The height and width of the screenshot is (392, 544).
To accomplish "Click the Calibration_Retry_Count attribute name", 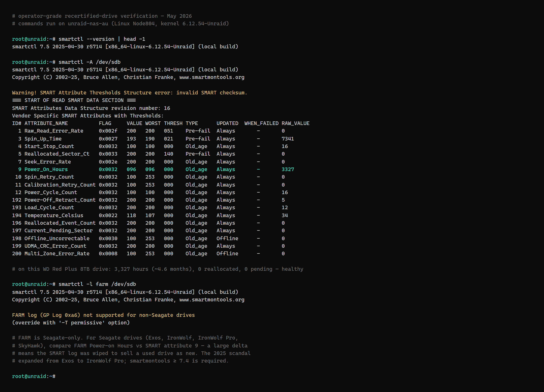I will coord(60,185).
